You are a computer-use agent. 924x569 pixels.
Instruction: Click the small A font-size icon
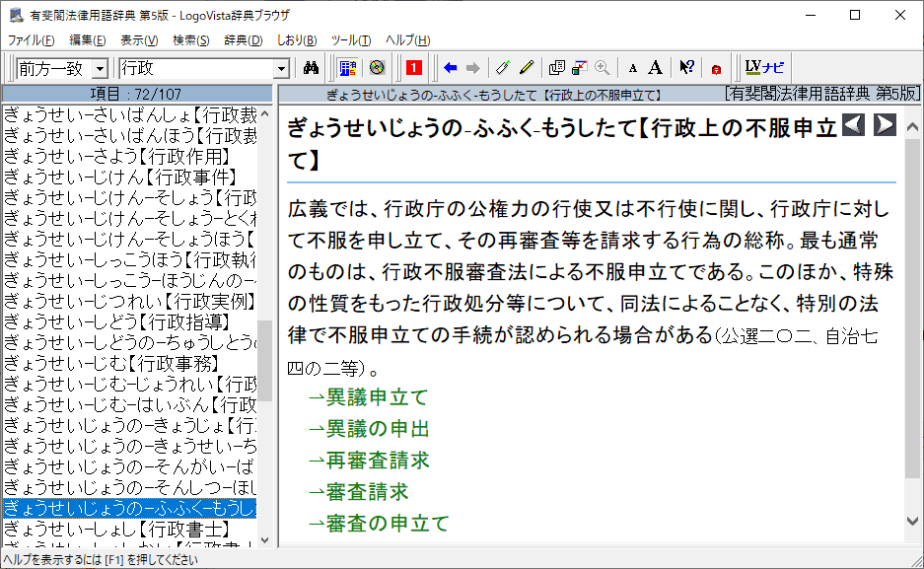633,68
